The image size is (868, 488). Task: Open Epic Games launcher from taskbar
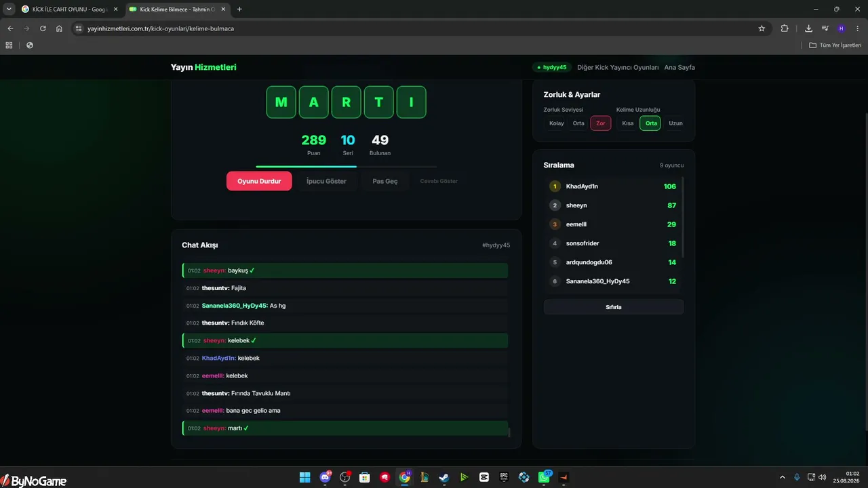coord(504,477)
